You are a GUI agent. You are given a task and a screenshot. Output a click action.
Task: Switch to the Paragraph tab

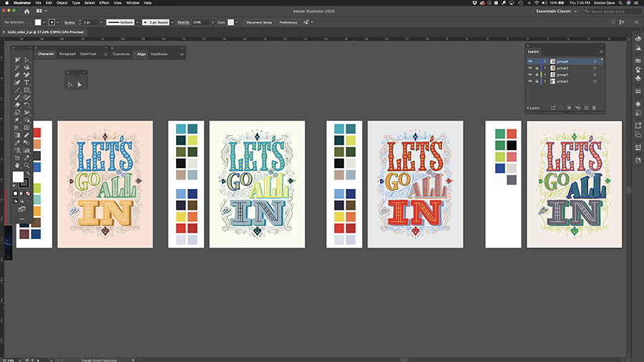(67, 54)
